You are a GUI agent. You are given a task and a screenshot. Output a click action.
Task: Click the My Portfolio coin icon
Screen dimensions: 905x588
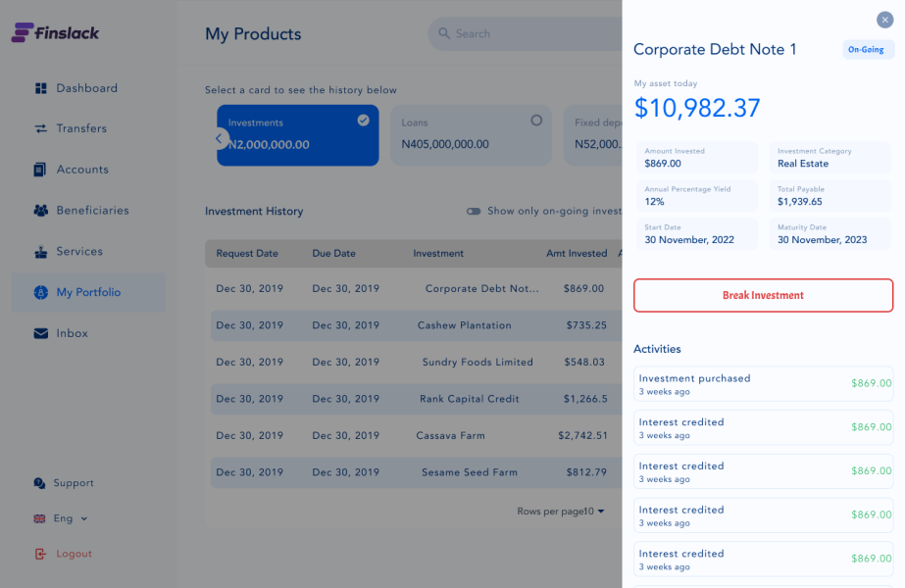40,292
